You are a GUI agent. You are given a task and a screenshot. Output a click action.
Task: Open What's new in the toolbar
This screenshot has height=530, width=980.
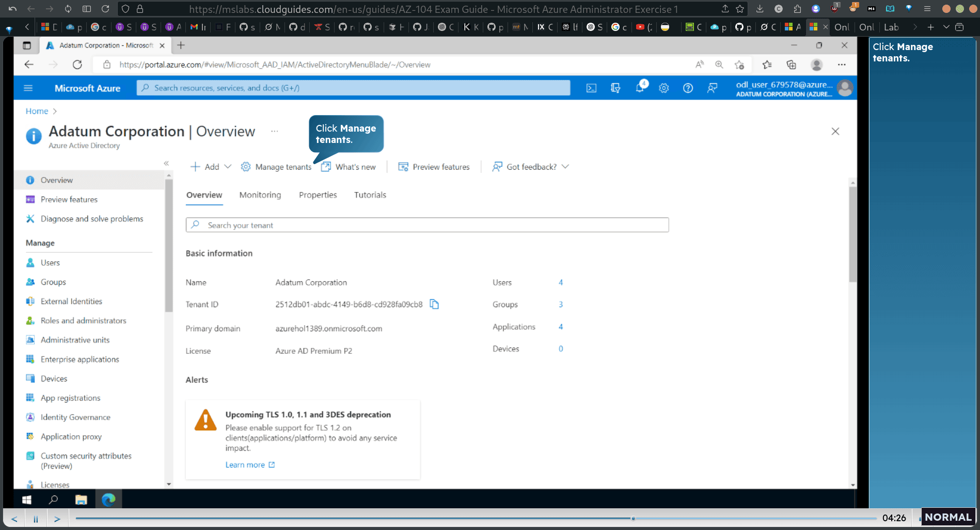349,167
